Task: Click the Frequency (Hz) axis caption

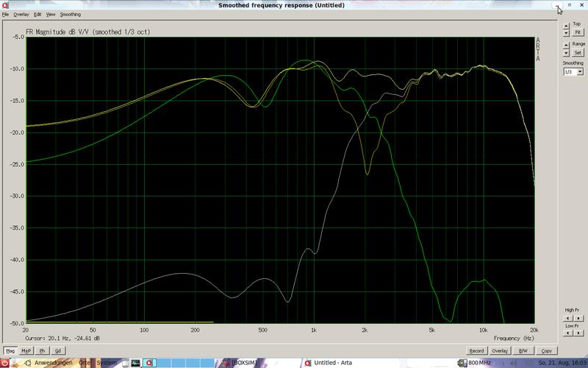Action: [x=513, y=339]
